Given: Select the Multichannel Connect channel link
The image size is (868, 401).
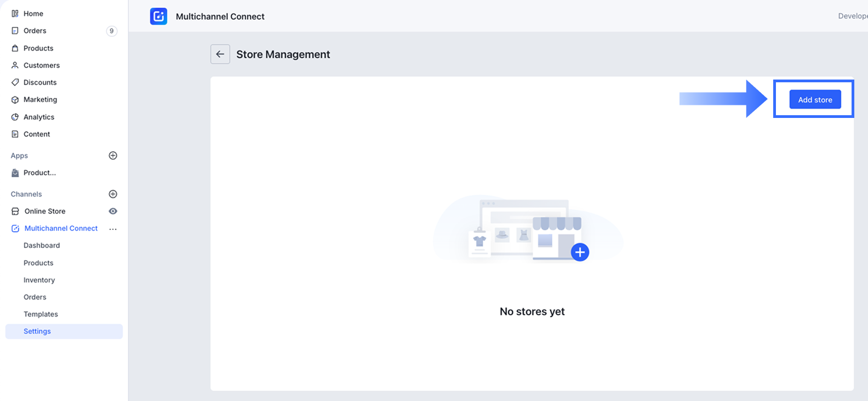Looking at the screenshot, I should point(61,228).
